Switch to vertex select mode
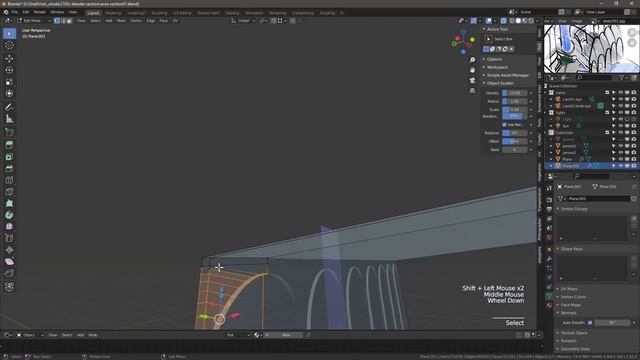This screenshot has width=640, height=360. point(57,20)
